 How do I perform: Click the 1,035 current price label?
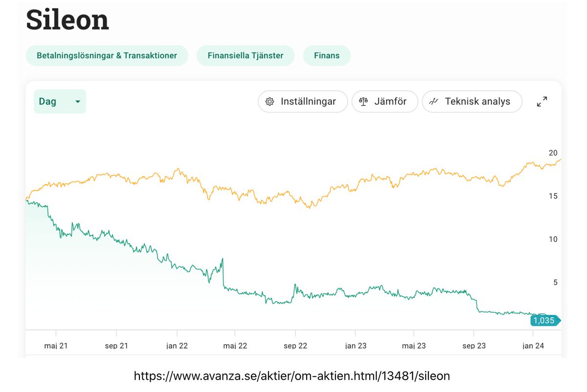(544, 321)
